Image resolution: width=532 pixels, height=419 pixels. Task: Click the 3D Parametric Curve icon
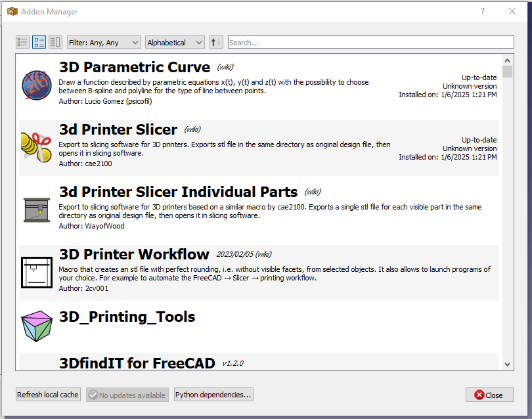pos(36,85)
